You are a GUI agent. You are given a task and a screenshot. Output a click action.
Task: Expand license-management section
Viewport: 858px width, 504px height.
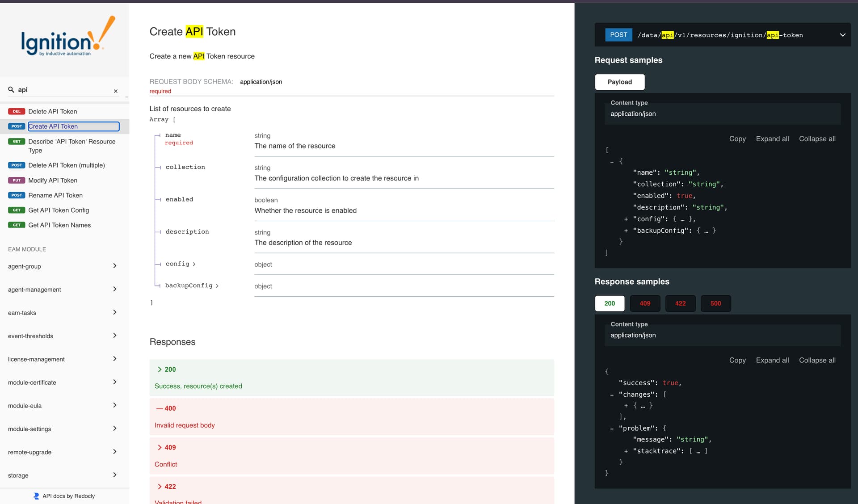(64, 359)
